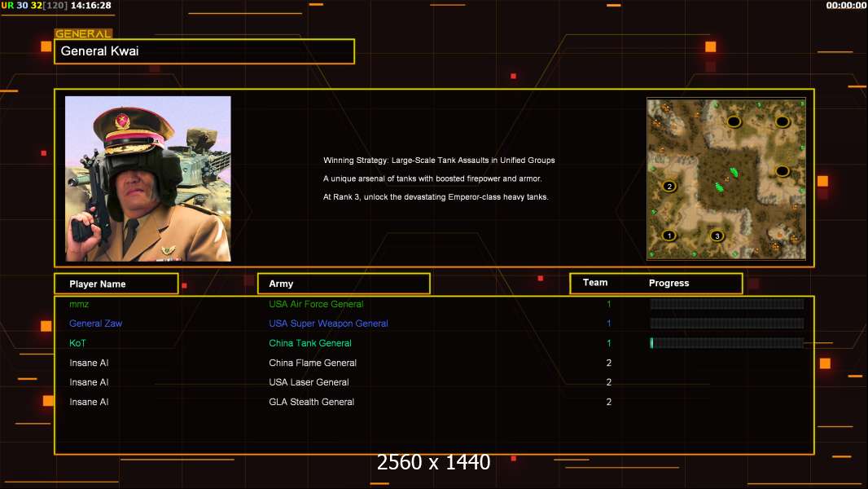Pick start position 3 marker on minimap
The height and width of the screenshot is (489, 868).
[x=717, y=236]
